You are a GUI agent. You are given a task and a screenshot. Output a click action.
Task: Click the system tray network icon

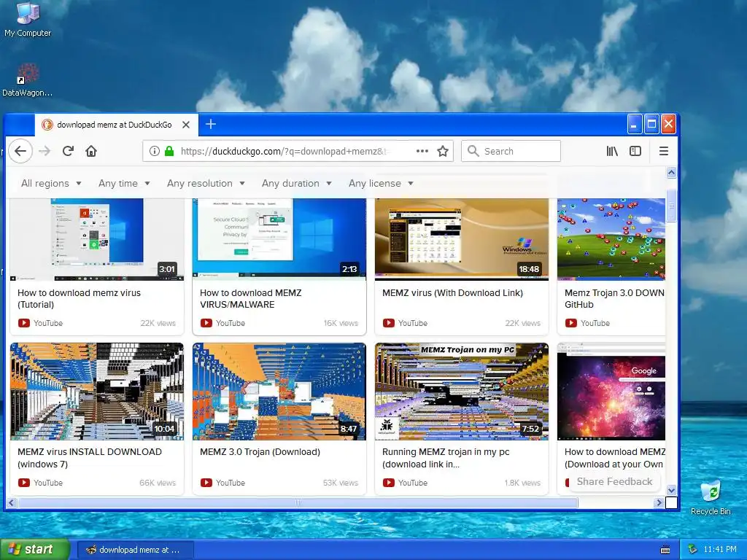[x=693, y=550]
